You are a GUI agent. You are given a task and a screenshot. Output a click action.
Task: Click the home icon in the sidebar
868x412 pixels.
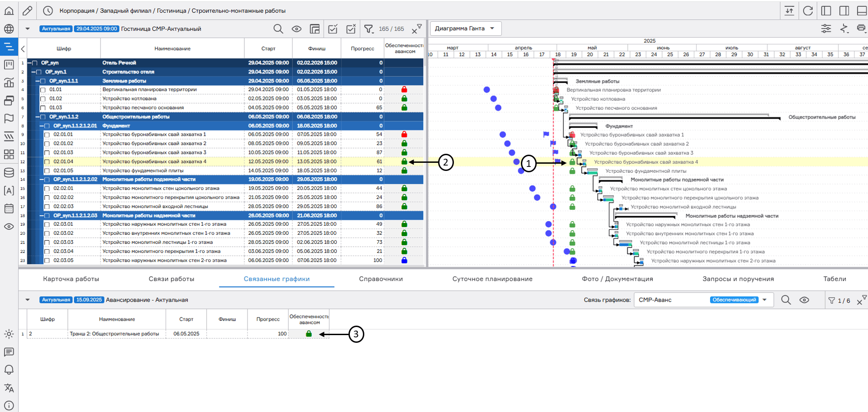[9, 10]
